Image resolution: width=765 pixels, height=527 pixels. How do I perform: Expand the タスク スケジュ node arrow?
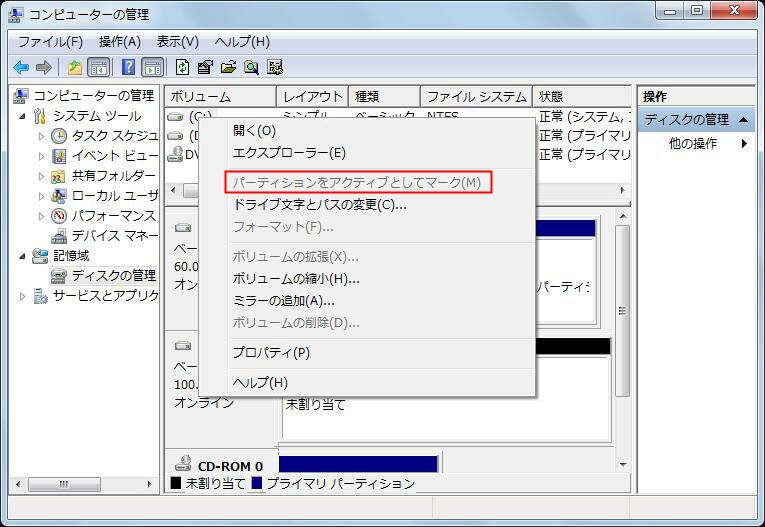tap(41, 136)
